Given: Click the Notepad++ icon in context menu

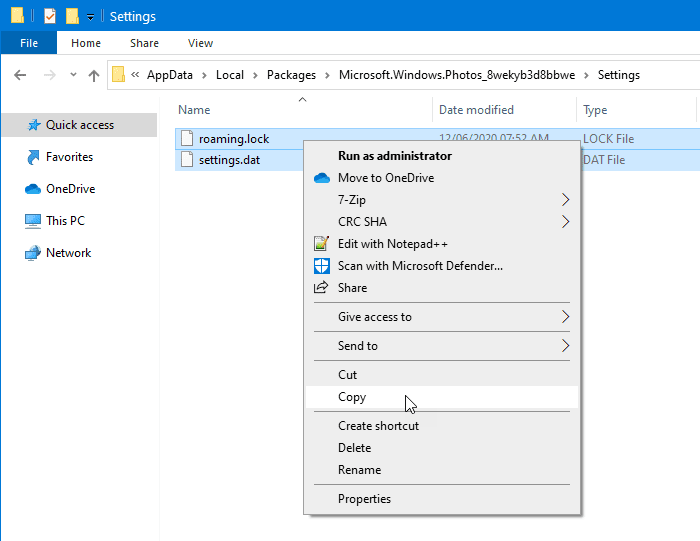Looking at the screenshot, I should 321,244.
